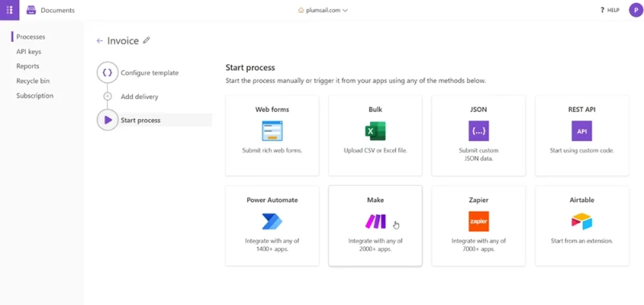The height and width of the screenshot is (305, 644).
Task: Click 'Submit custom JSON data.' text
Action: click(x=479, y=155)
